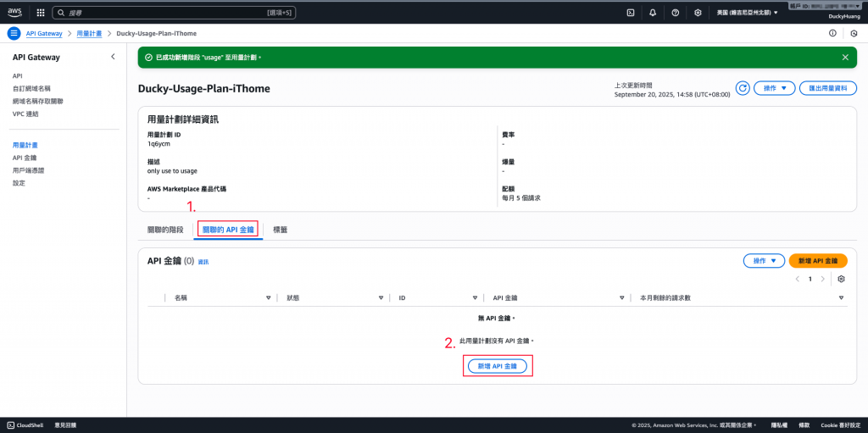
Task: Click the outlined 新增 API 金鑰 button
Action: 497,366
